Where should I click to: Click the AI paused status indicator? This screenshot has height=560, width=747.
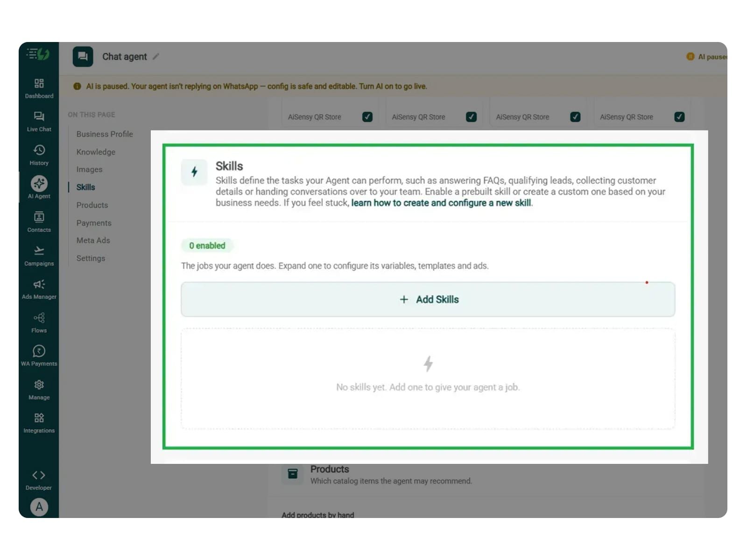pos(706,56)
